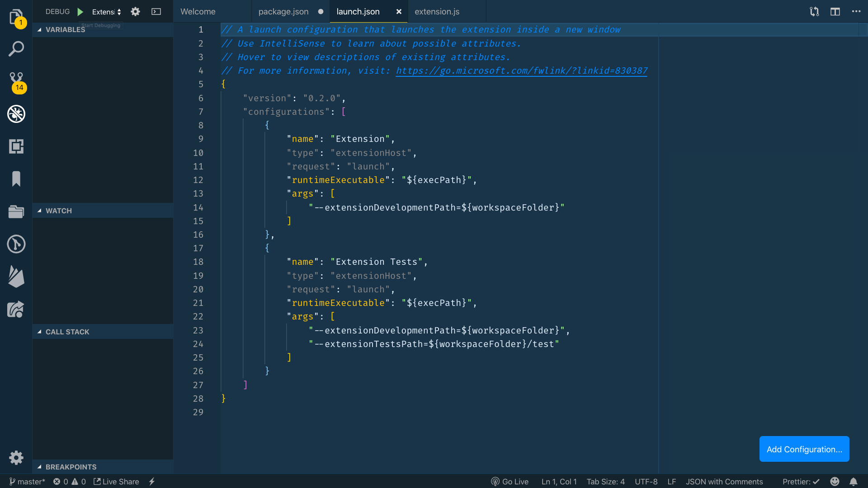Expand the BREAKPOINTS section

[103, 467]
